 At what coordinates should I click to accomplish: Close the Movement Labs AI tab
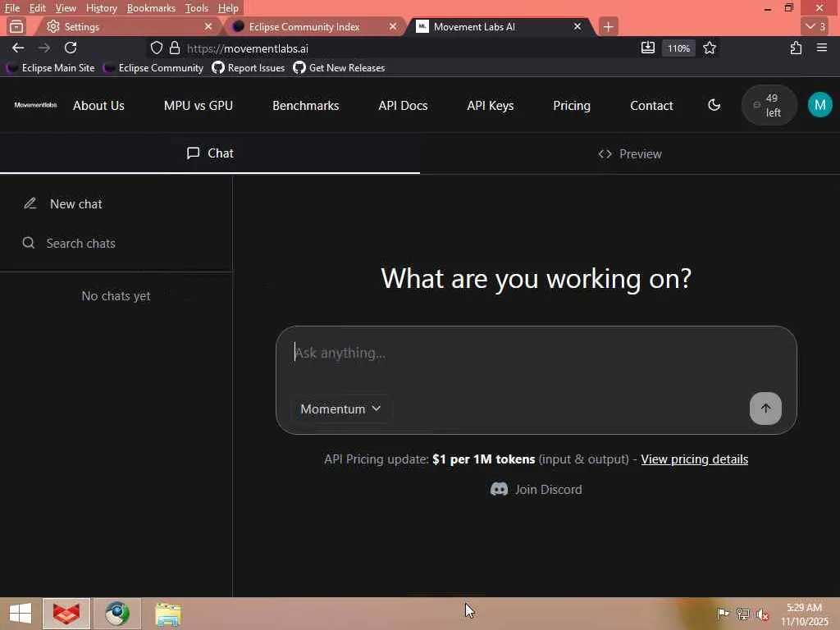(x=577, y=26)
